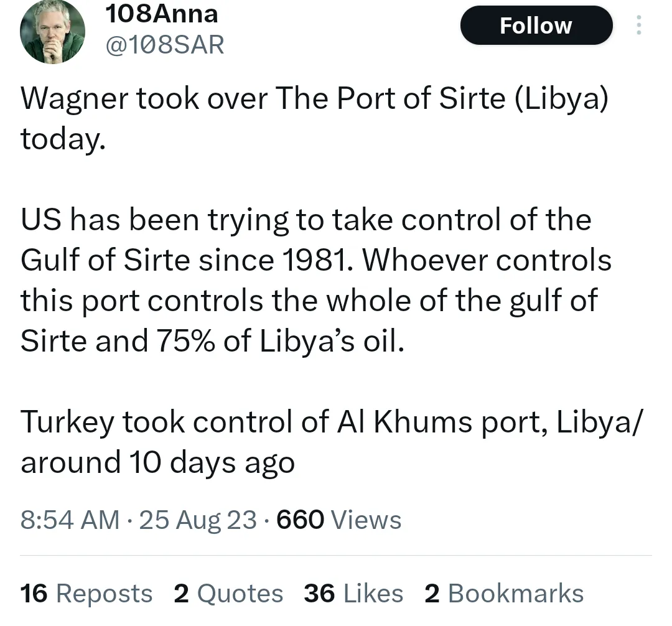This screenshot has height=626, width=672.
Task: Show the 36 Likes list
Action: [353, 594]
